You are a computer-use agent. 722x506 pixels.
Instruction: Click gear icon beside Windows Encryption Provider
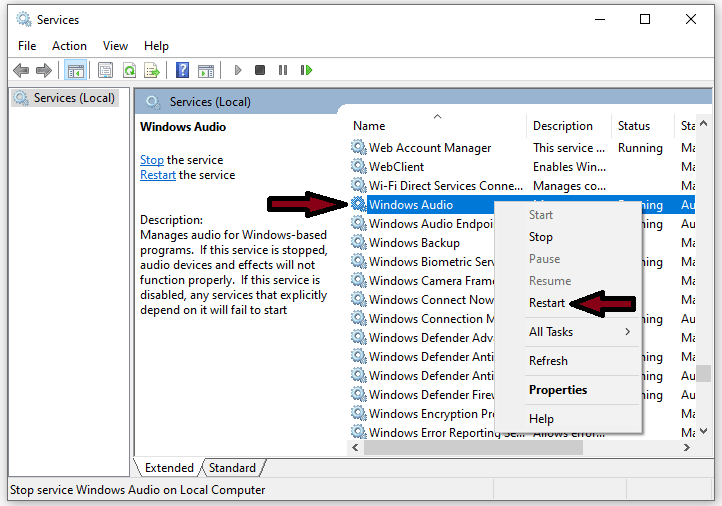tap(359, 413)
